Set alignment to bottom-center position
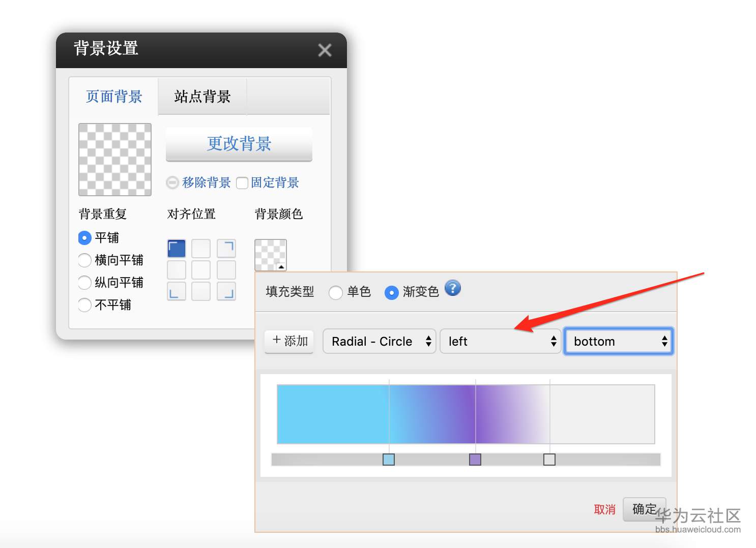The image size is (756, 548). 201,291
